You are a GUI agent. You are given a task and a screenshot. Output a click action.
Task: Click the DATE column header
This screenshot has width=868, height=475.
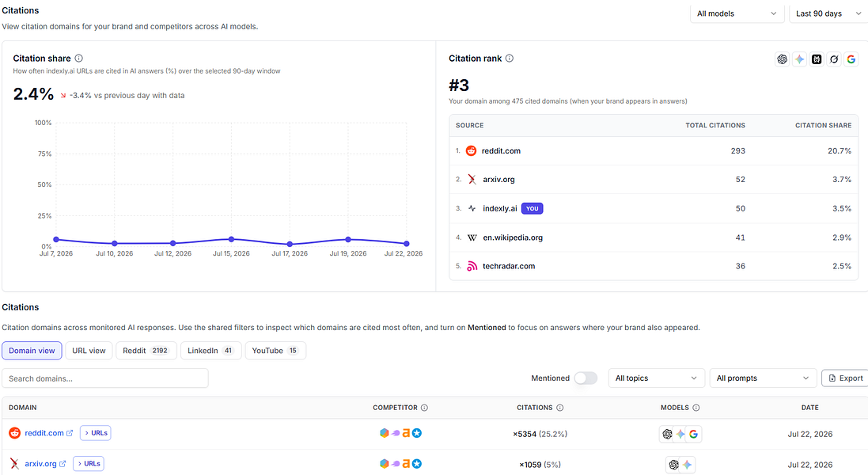(x=810, y=408)
